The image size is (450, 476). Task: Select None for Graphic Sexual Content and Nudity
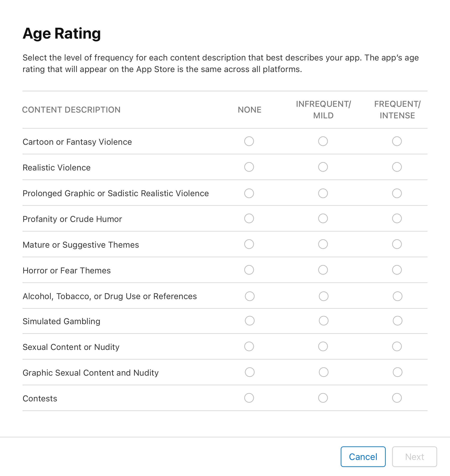pyautogui.click(x=249, y=372)
